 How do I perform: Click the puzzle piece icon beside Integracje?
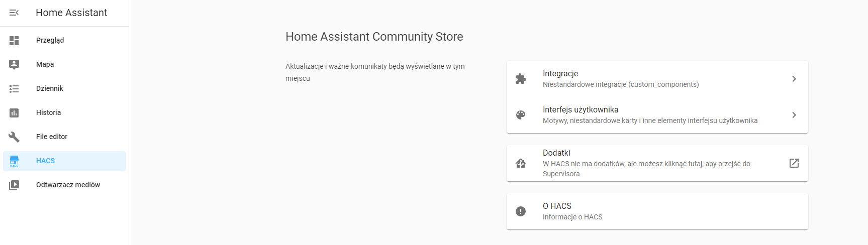(x=521, y=79)
